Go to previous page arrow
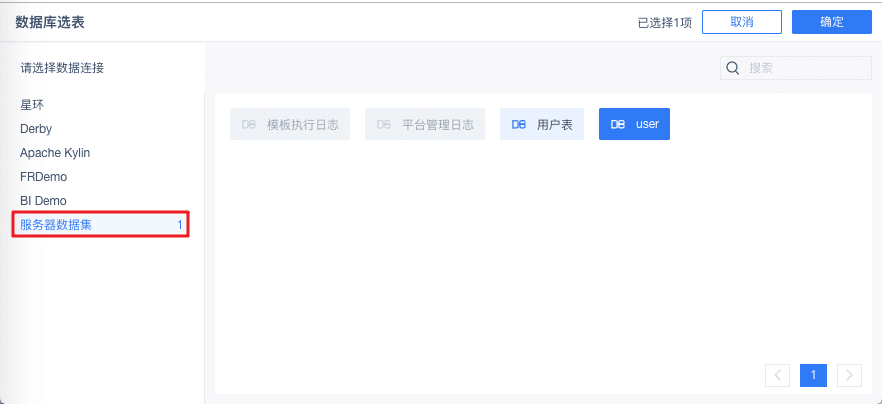Image resolution: width=882 pixels, height=404 pixels. 777,375
